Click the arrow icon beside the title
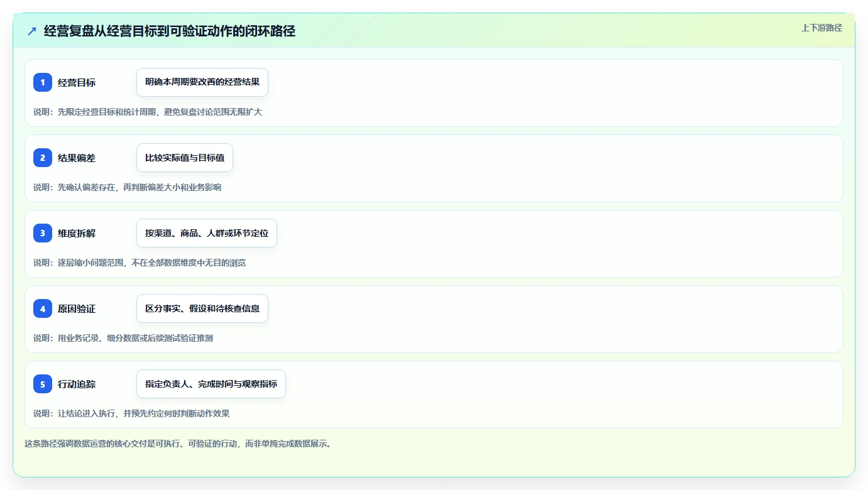Viewport: 868px width, 490px height. (32, 31)
